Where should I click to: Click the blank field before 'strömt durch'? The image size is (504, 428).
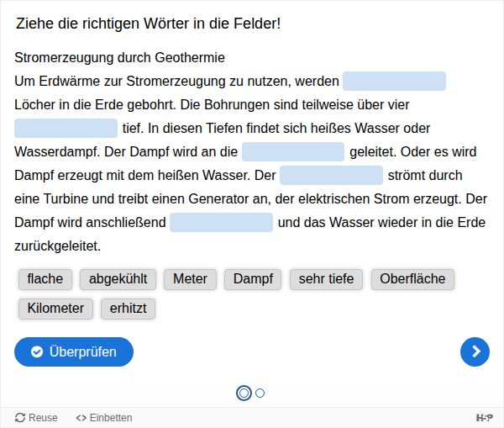[x=331, y=176]
